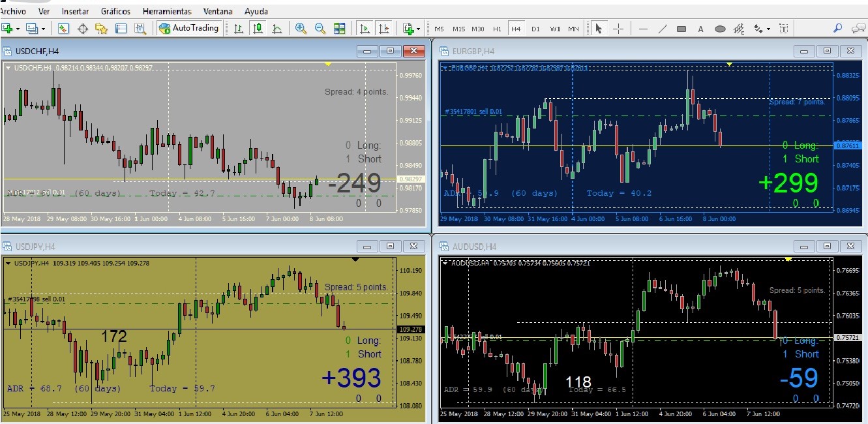This screenshot has width=868, height=424.
Task: Select the rectangle shape tool
Action: coord(681,29)
